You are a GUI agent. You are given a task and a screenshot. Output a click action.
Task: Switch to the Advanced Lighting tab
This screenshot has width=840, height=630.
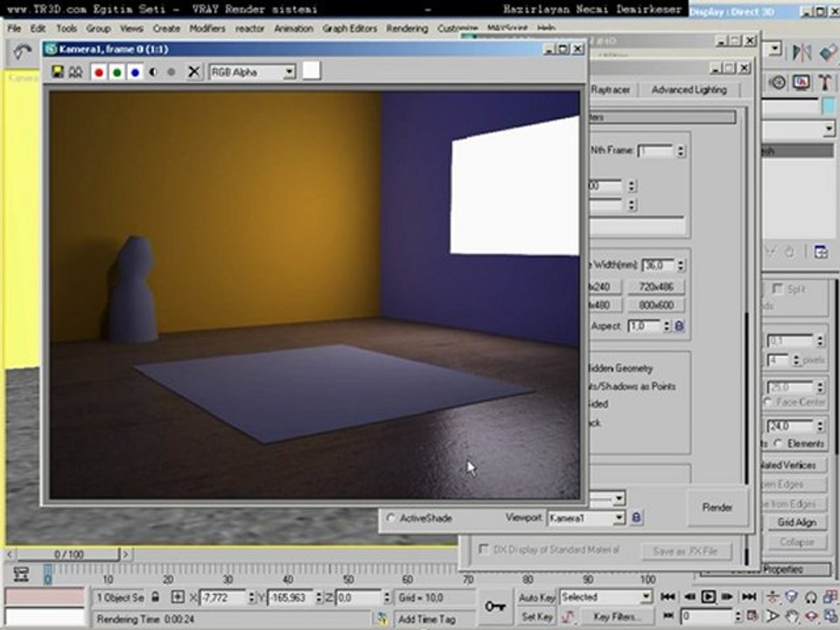click(689, 90)
